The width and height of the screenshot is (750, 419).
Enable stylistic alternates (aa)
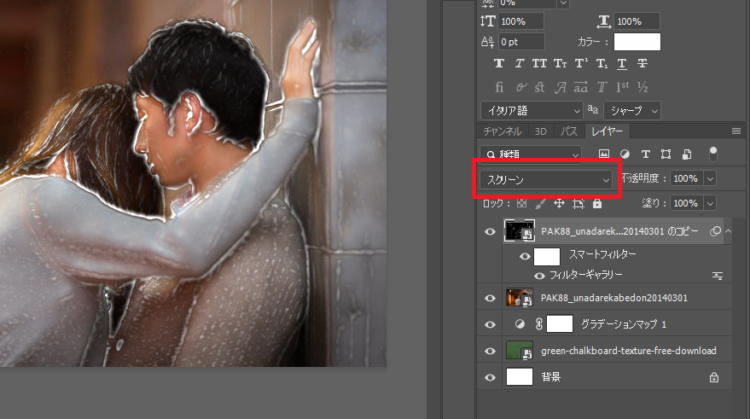[581, 87]
